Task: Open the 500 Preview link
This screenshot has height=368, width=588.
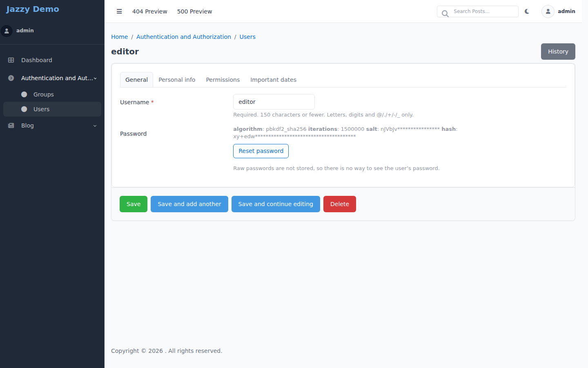Action: click(194, 11)
